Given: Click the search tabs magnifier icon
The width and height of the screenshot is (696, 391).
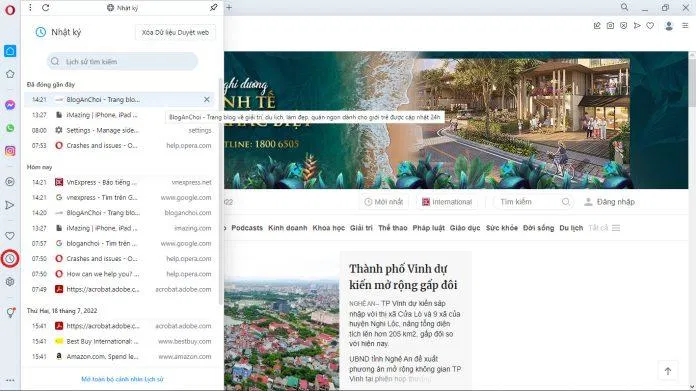Looking at the screenshot, I should point(624,7).
